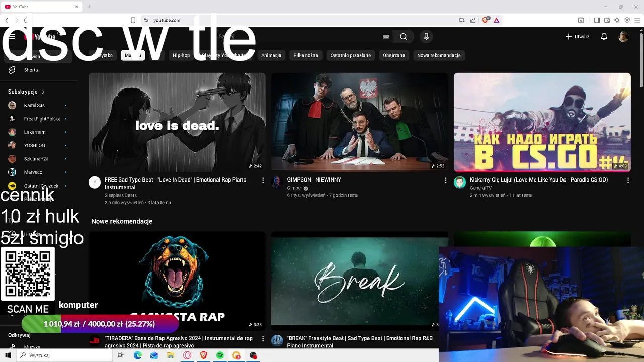
Task: Open options menu for TIRADERA video
Action: (263, 339)
